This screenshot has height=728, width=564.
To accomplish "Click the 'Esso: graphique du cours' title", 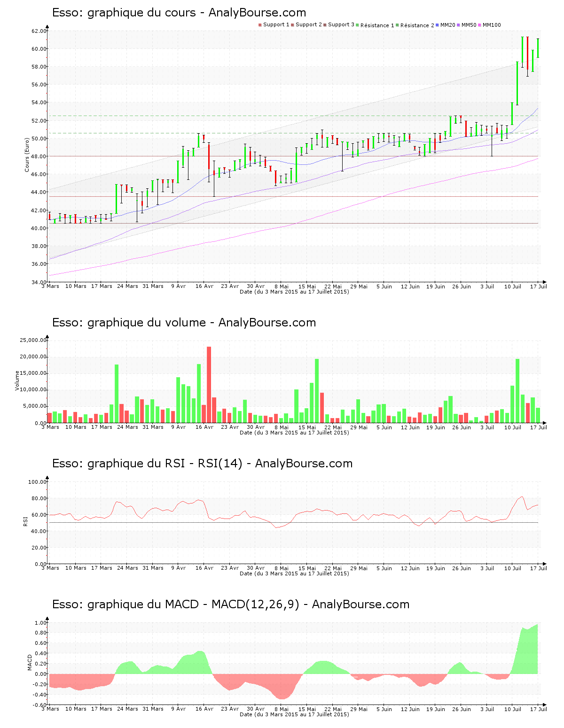I will (124, 13).
